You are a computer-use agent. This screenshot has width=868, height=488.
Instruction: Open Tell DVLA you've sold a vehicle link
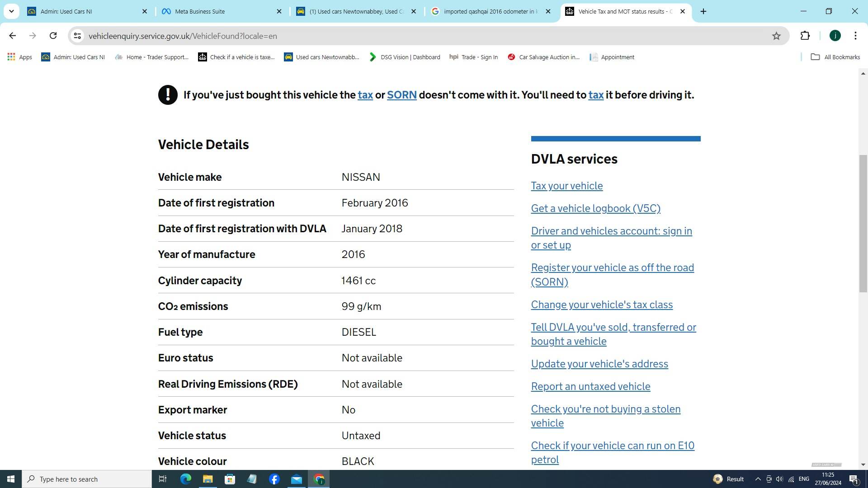pyautogui.click(x=613, y=334)
